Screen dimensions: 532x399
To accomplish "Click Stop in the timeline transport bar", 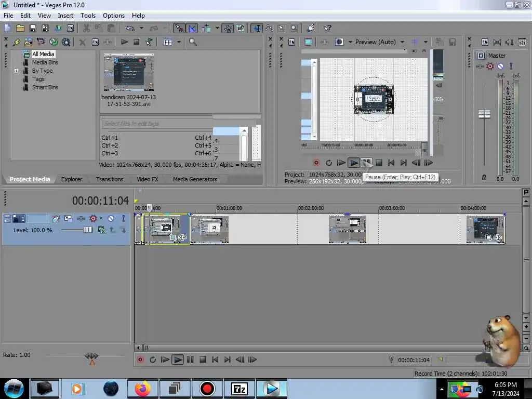I will point(203,360).
